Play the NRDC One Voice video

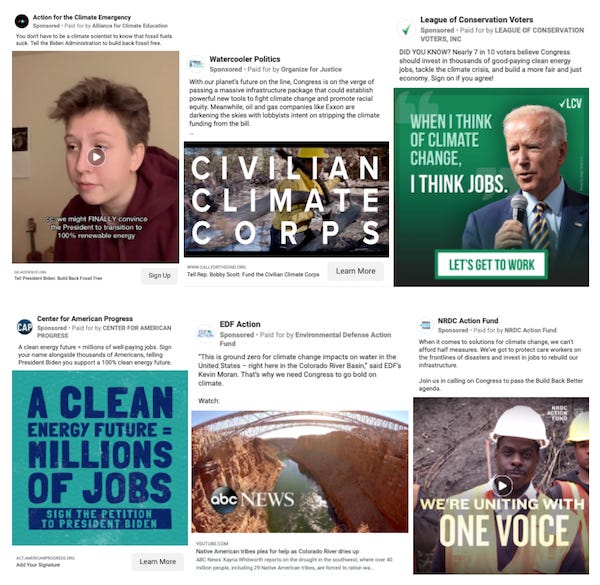pyautogui.click(x=502, y=486)
